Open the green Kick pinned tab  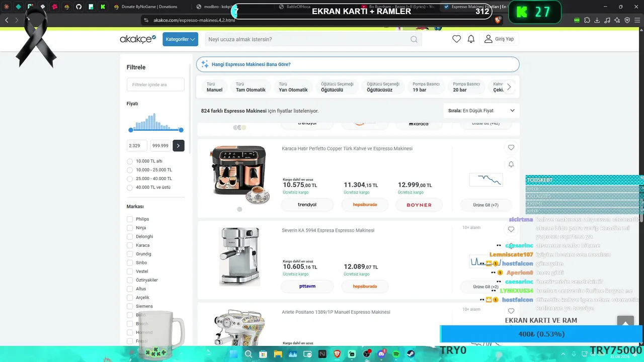[x=103, y=7]
